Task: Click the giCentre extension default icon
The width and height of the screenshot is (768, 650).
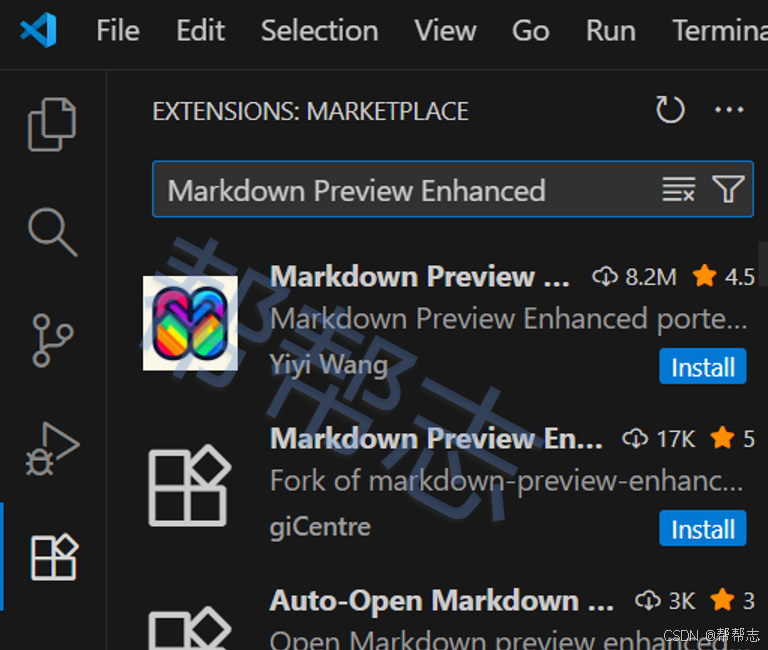Action: click(x=189, y=485)
